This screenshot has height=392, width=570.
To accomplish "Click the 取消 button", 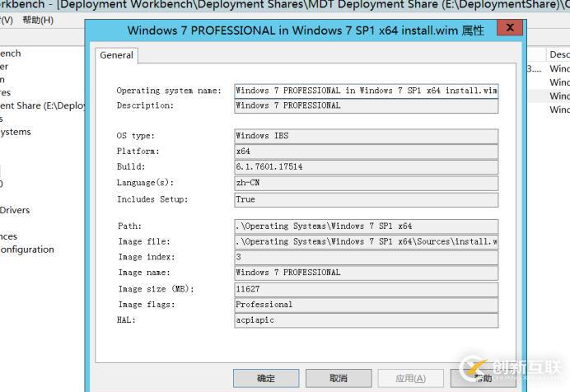I will pyautogui.click(x=339, y=378).
